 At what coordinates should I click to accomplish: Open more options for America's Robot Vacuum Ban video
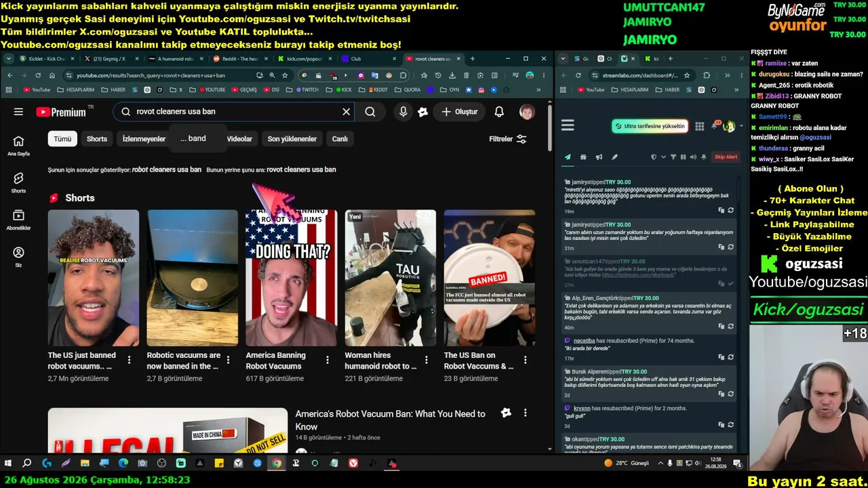525,413
